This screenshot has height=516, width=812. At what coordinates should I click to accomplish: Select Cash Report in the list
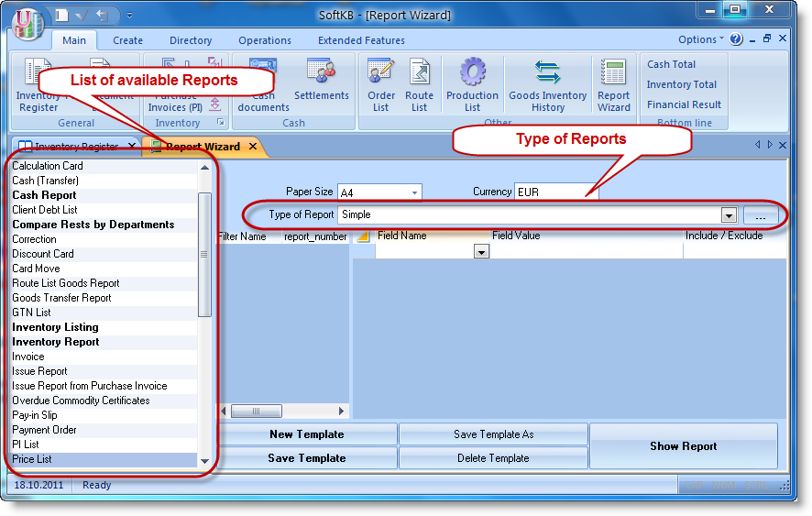pyautogui.click(x=104, y=195)
